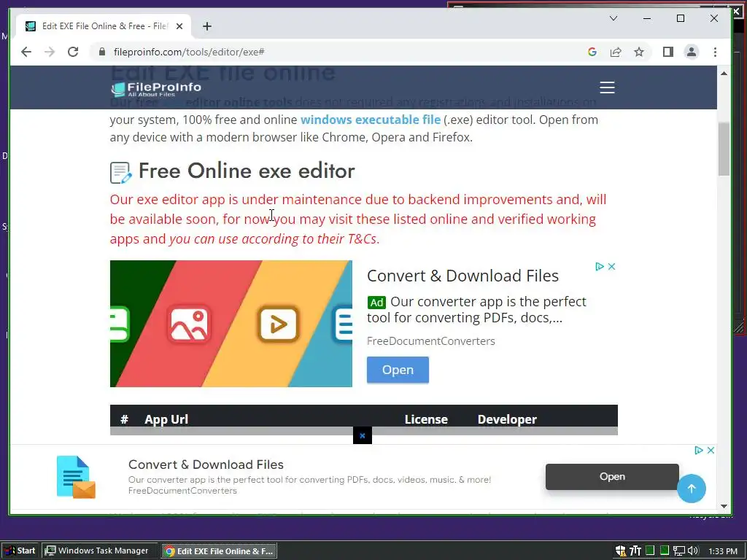
Task: Click the vertical scrollbar thumb
Action: click(724, 149)
